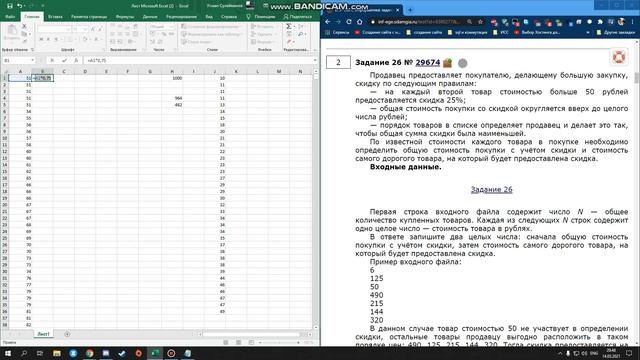This screenshot has height=360, width=640.
Task: Open the 'создание сайта' bookmark folder
Action: point(424,32)
